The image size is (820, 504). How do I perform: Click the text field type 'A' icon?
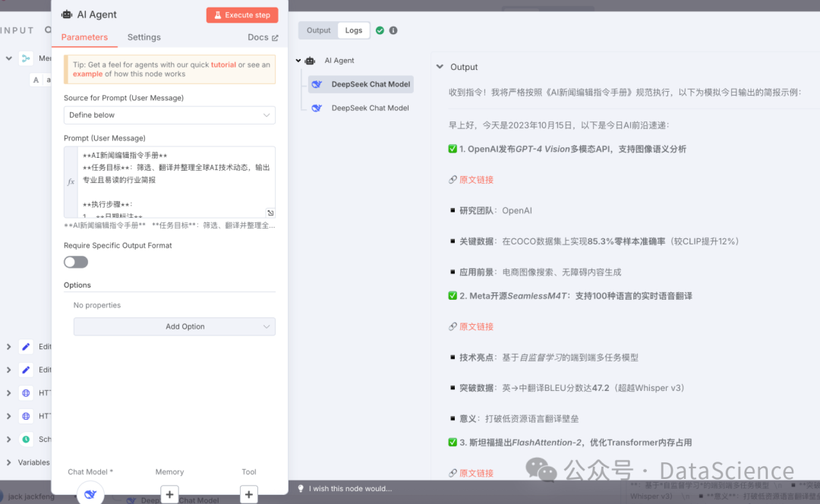[36, 80]
